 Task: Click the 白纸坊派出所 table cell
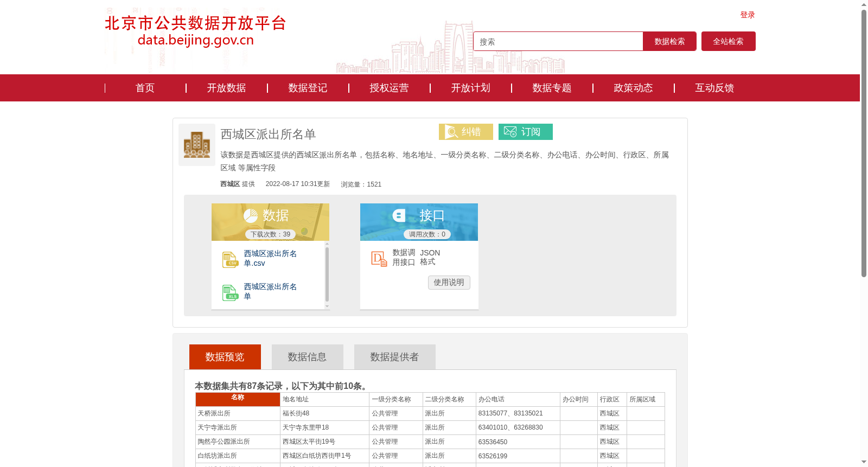click(238, 456)
